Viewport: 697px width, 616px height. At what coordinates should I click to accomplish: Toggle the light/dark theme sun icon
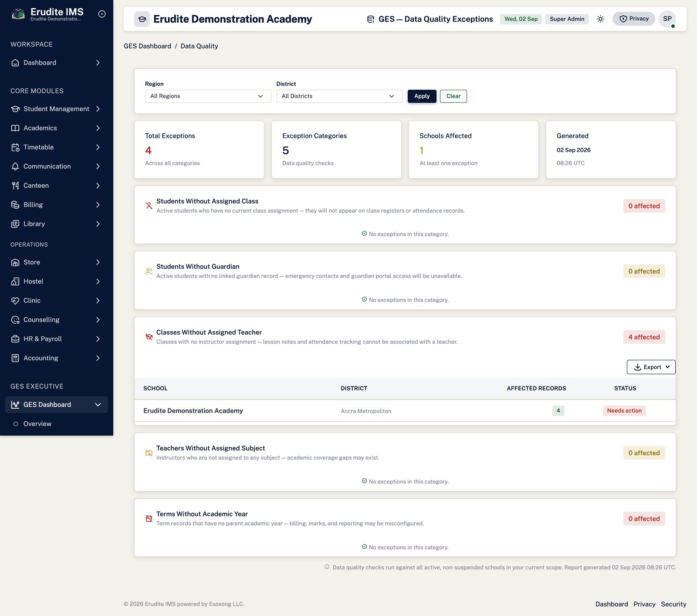pyautogui.click(x=600, y=19)
